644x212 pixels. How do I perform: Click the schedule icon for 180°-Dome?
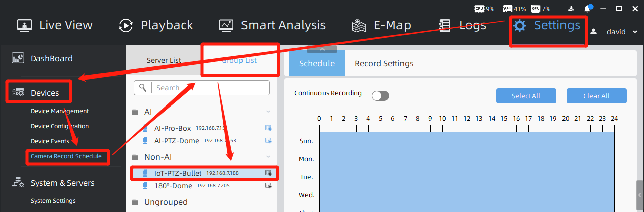(268, 185)
